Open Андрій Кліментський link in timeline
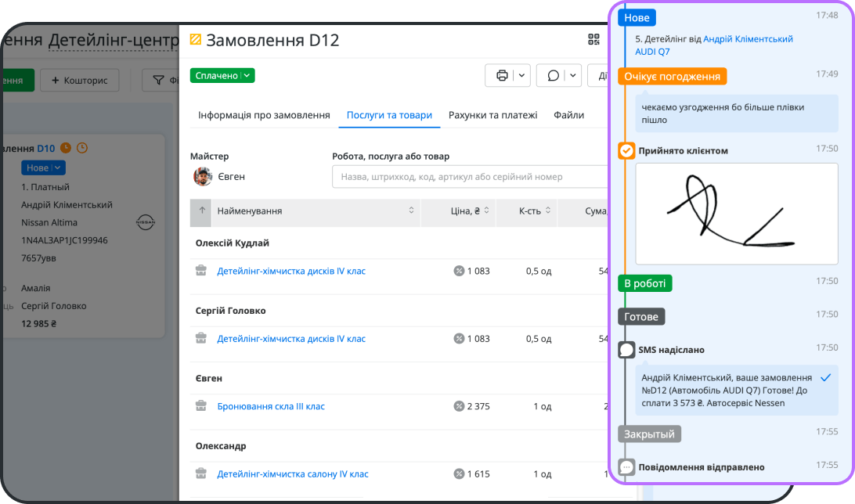Viewport: 855px width, 504px height. [748, 38]
